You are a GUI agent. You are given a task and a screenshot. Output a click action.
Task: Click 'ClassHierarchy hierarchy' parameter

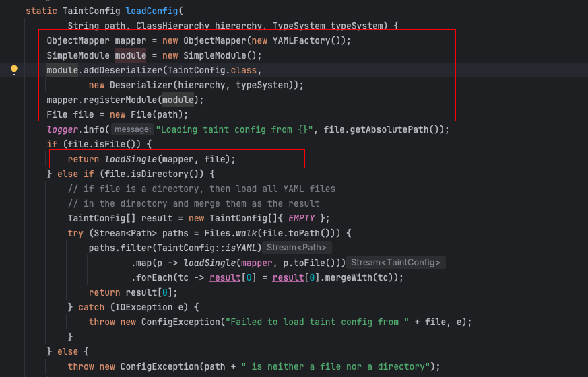pos(199,26)
